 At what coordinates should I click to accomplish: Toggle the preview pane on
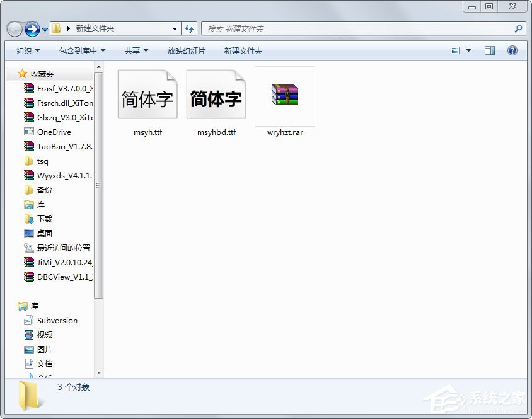click(x=489, y=50)
